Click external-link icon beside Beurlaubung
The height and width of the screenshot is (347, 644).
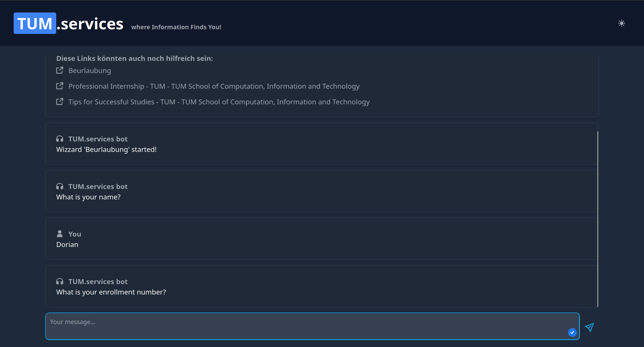point(60,70)
